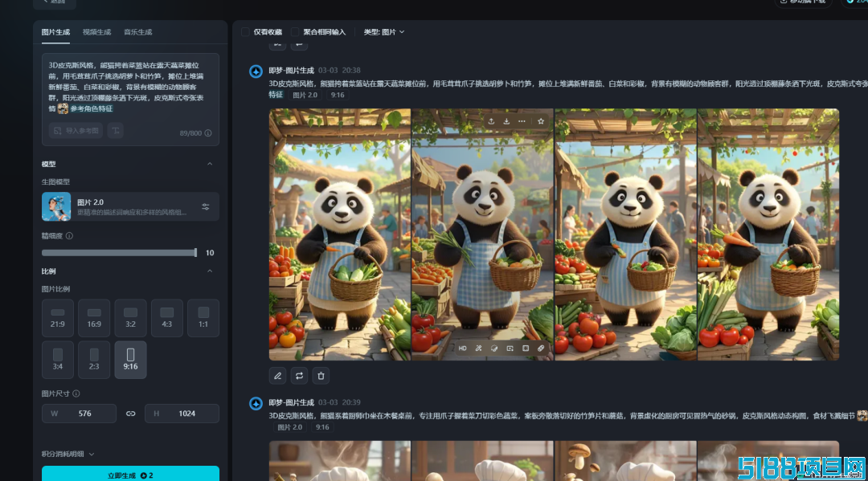Select the 9:16 aspect ratio

pyautogui.click(x=131, y=360)
